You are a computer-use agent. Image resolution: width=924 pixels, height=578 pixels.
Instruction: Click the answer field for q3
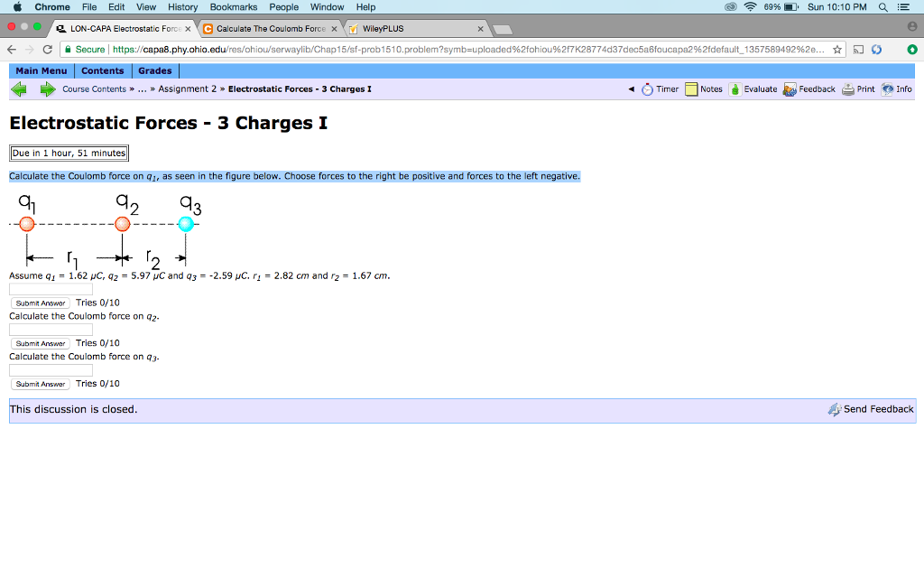[50, 369]
